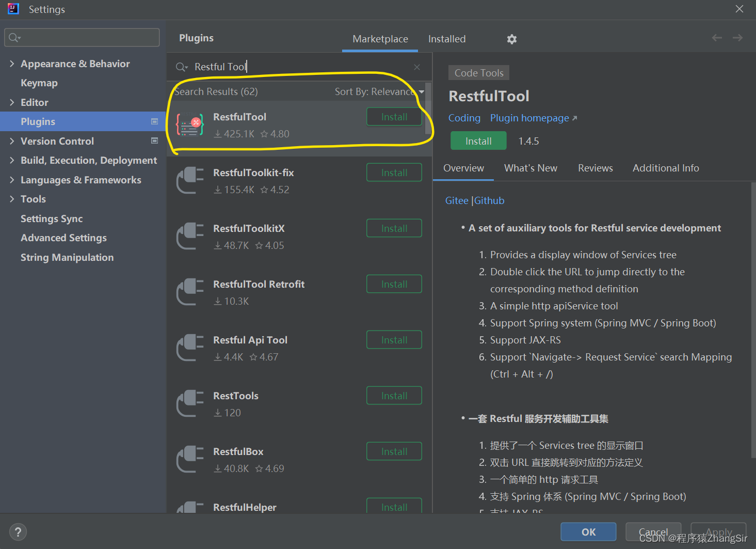Click the plugin list scrollbar
This screenshot has height=549, width=756.
pos(428,108)
